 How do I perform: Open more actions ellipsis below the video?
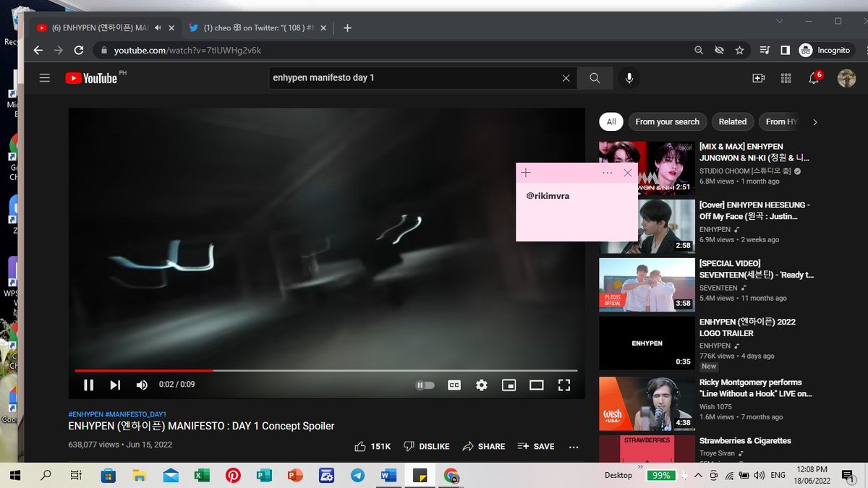pos(574,447)
